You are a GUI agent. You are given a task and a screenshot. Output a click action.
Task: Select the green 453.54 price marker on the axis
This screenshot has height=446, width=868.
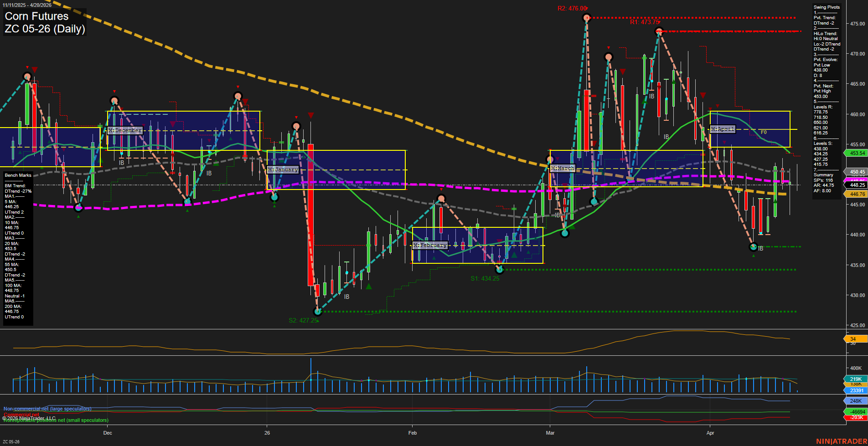click(x=854, y=153)
